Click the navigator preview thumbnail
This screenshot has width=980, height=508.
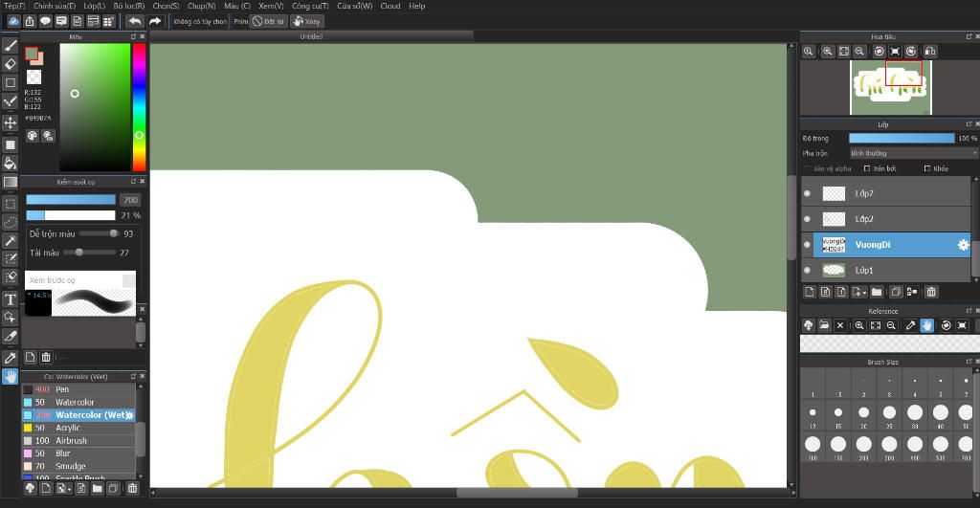[x=891, y=87]
